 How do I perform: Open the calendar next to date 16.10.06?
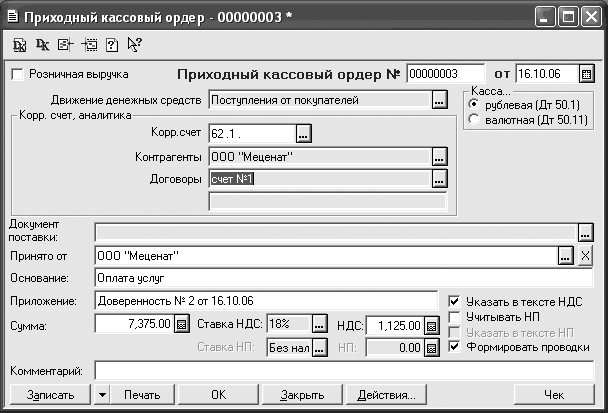pyautogui.click(x=587, y=74)
